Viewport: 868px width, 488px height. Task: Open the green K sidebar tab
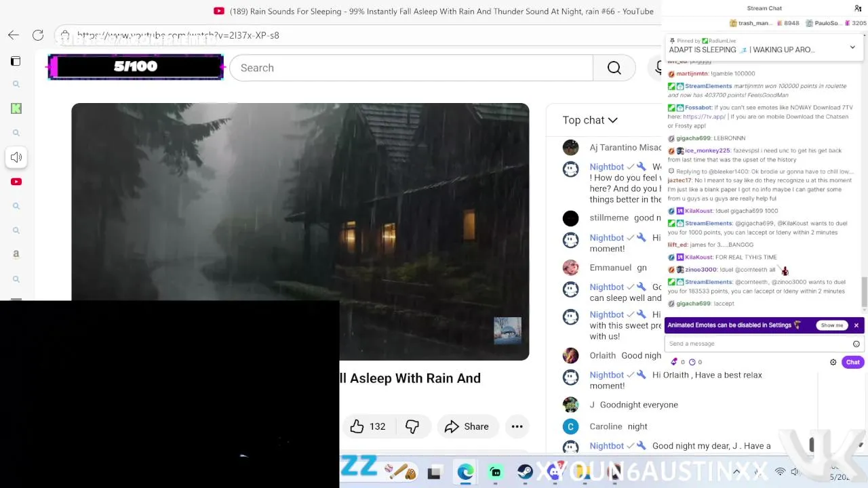pos(16,108)
